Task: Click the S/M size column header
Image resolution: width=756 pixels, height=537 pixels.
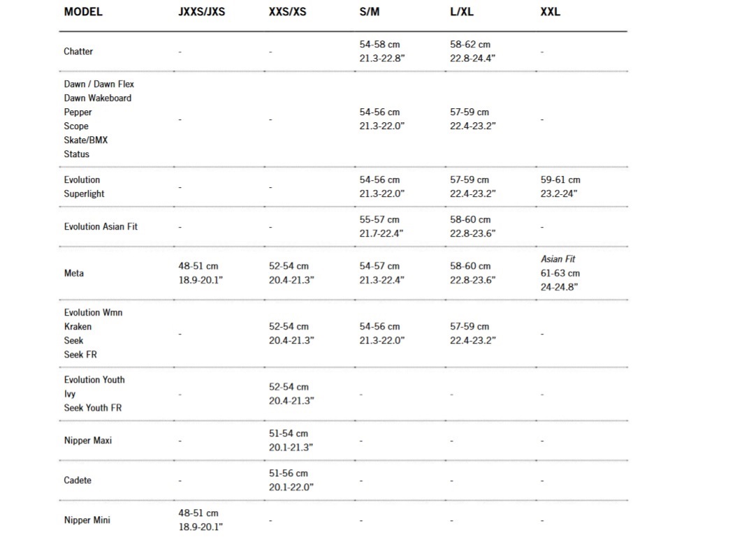Action: pyautogui.click(x=370, y=12)
